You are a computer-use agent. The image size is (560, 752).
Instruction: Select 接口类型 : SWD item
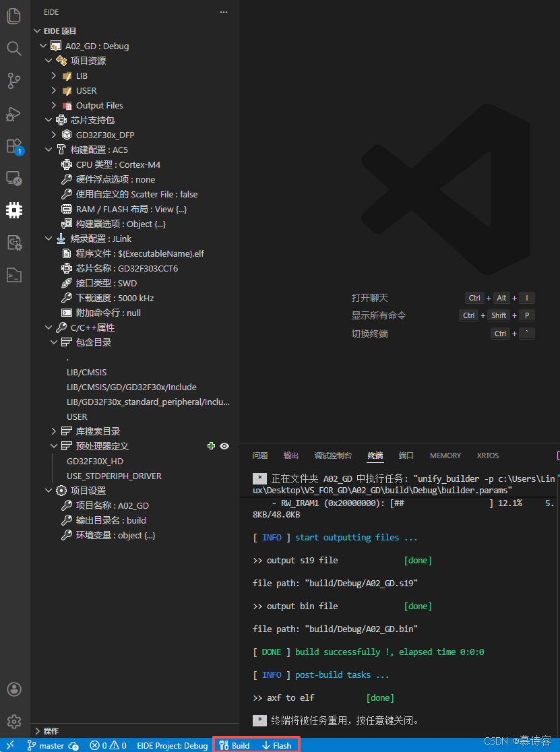106,284
